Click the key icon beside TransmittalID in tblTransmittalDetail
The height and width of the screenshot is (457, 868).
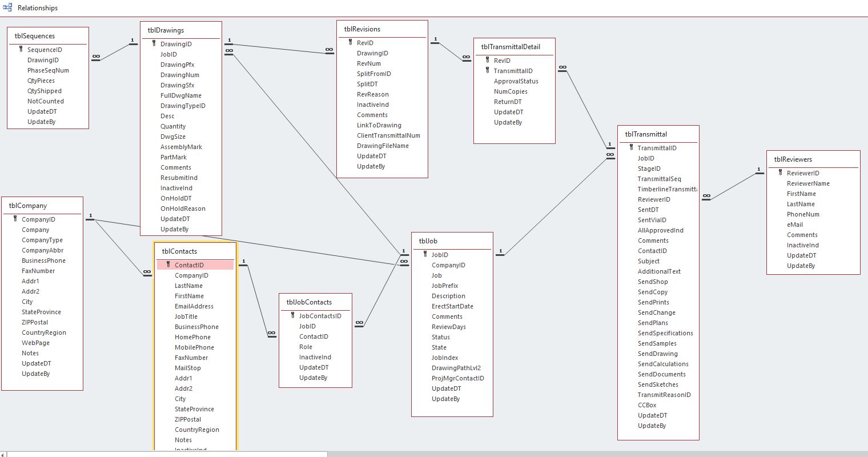pyautogui.click(x=487, y=71)
